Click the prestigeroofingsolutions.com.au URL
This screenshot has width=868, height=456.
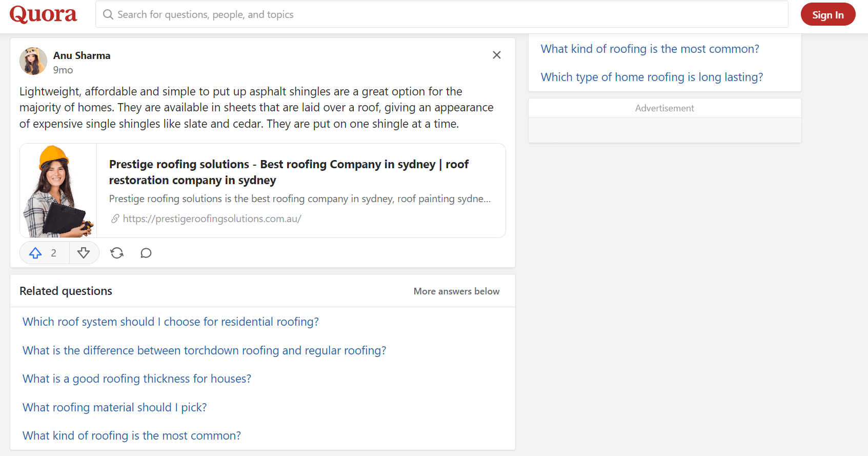pos(212,219)
